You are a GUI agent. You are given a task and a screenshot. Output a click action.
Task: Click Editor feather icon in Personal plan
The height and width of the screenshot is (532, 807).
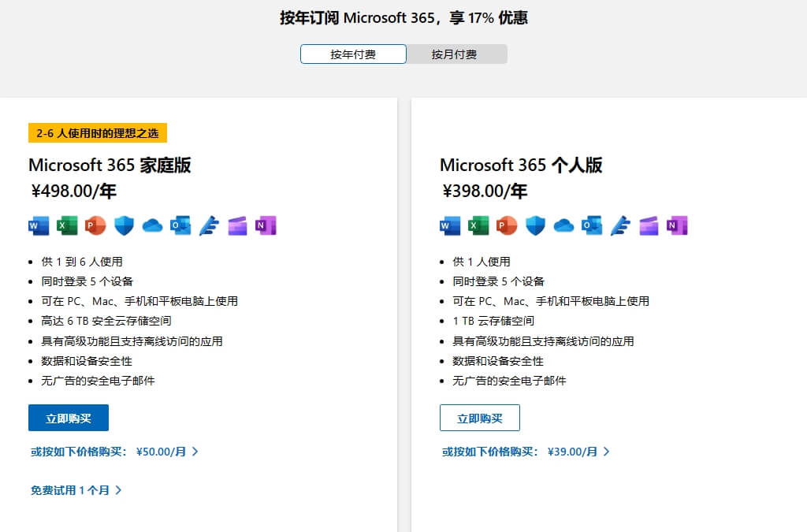620,225
